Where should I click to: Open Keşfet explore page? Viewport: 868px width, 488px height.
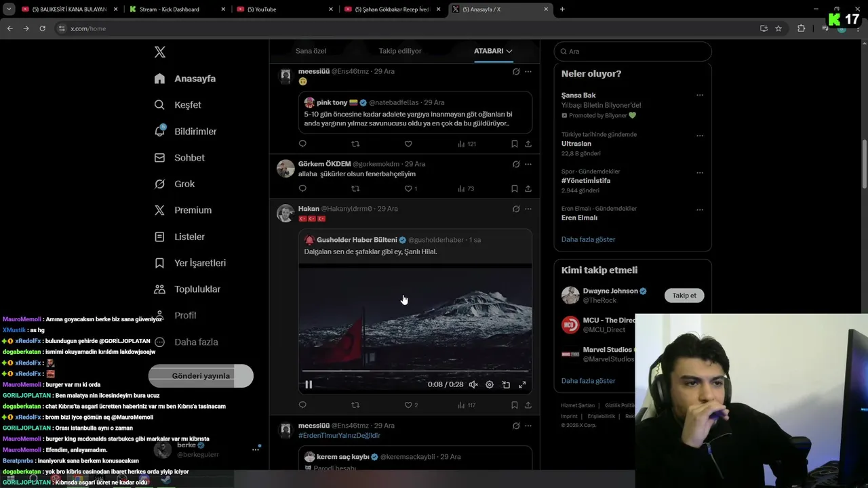(178, 105)
